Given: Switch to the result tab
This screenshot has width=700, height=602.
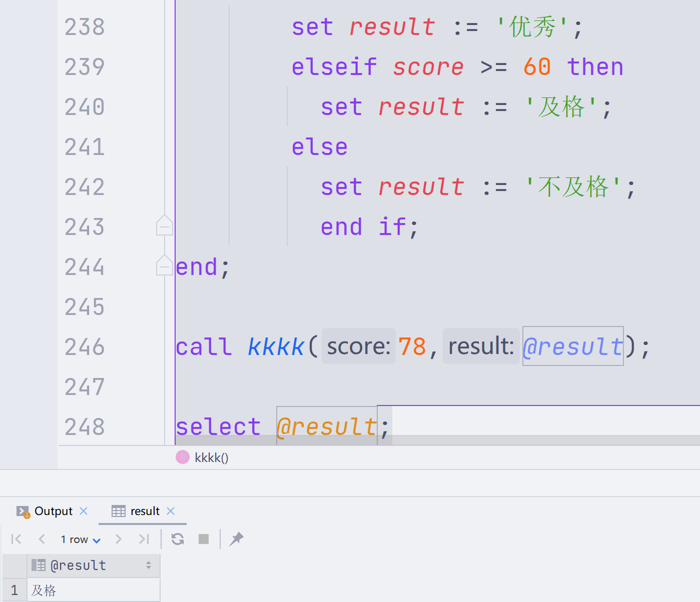Looking at the screenshot, I should pyautogui.click(x=145, y=511).
